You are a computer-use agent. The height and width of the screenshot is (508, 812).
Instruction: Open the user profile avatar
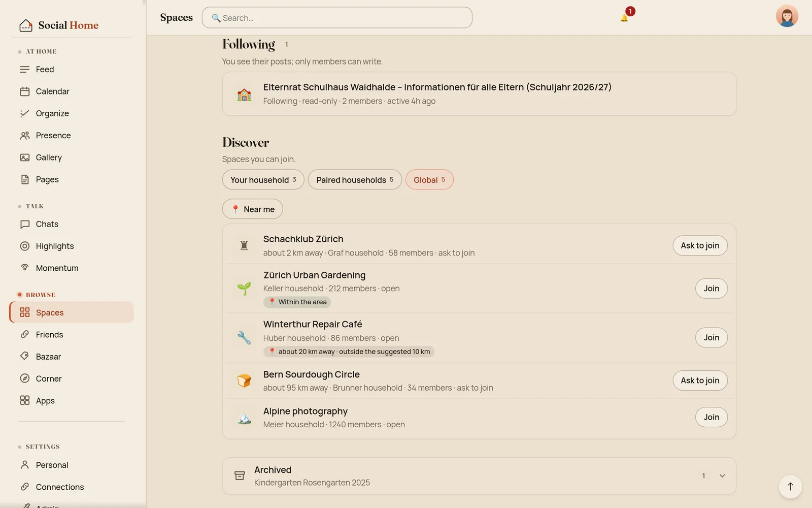787,16
